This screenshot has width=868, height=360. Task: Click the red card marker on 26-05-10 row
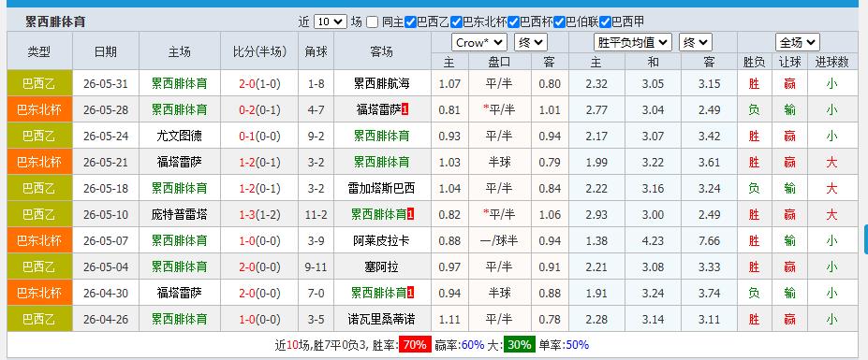[x=410, y=214]
